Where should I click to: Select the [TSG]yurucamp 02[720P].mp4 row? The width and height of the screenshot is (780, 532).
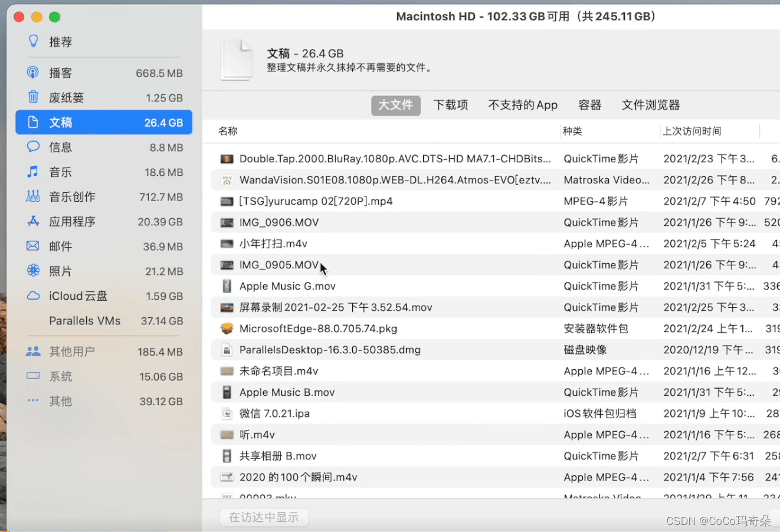tap(496, 201)
